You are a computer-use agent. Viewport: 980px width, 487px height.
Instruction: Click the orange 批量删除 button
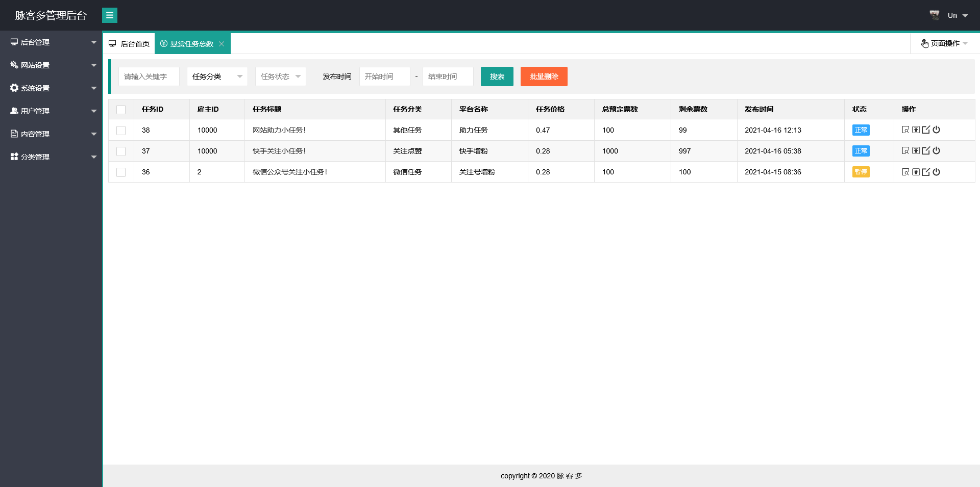tap(544, 76)
